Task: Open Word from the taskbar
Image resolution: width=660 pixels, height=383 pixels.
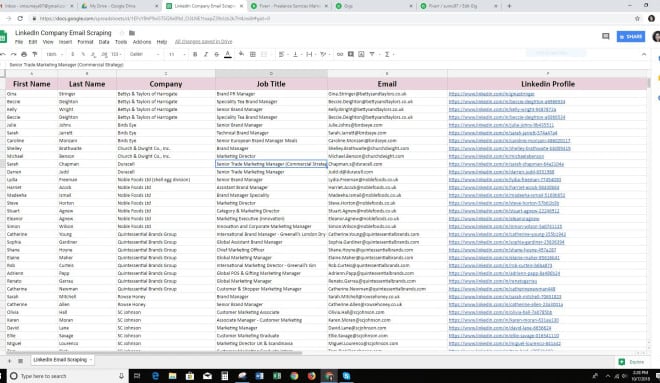Action: pos(259,376)
